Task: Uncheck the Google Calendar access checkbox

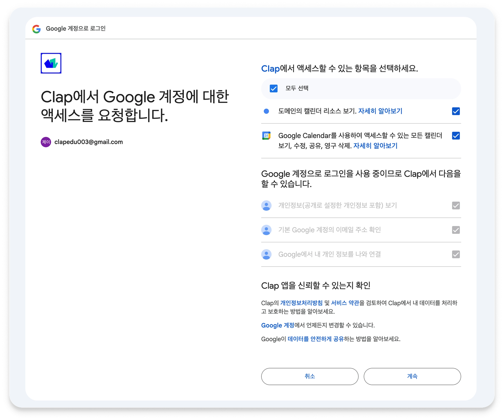Action: [456, 135]
